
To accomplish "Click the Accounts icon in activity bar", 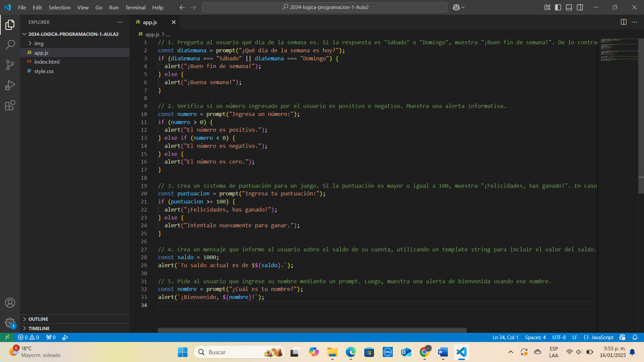I will pos(10,303).
